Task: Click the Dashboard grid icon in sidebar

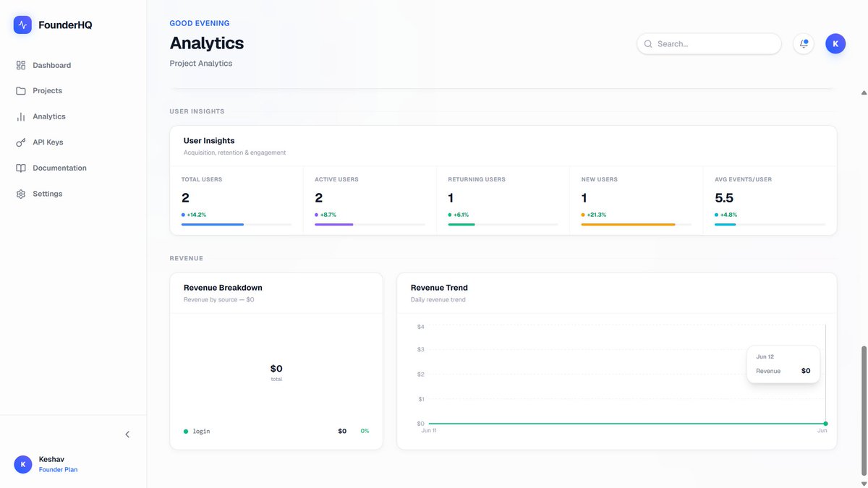Action: [x=21, y=65]
